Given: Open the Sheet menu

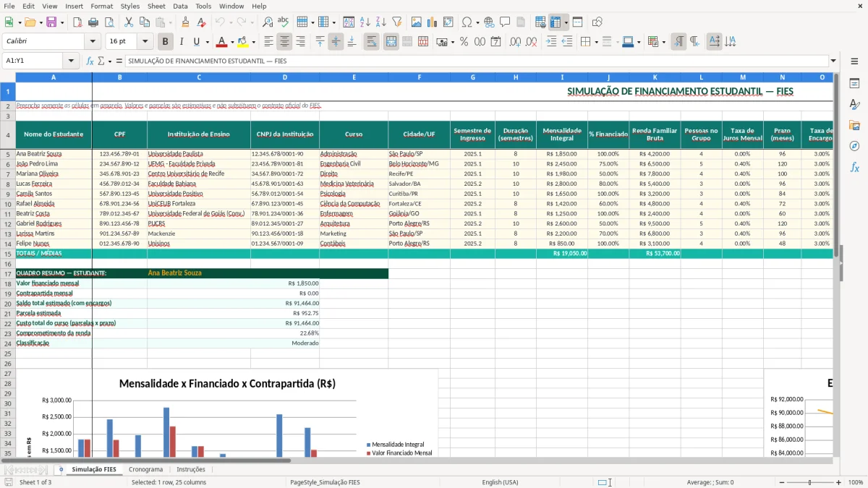Looking at the screenshot, I should pos(156,6).
